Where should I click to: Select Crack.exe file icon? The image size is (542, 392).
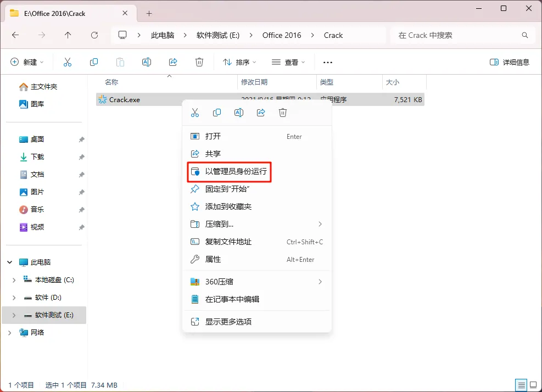tap(102, 99)
